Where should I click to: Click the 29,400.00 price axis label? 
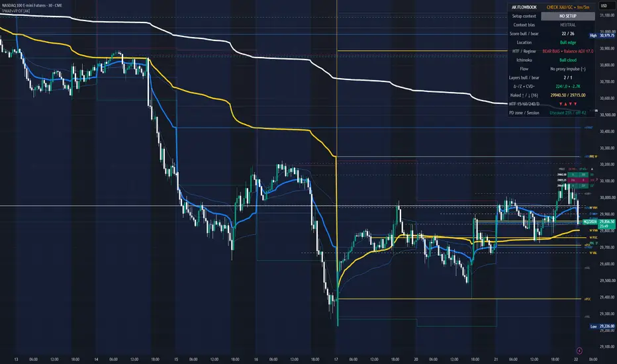click(607, 297)
